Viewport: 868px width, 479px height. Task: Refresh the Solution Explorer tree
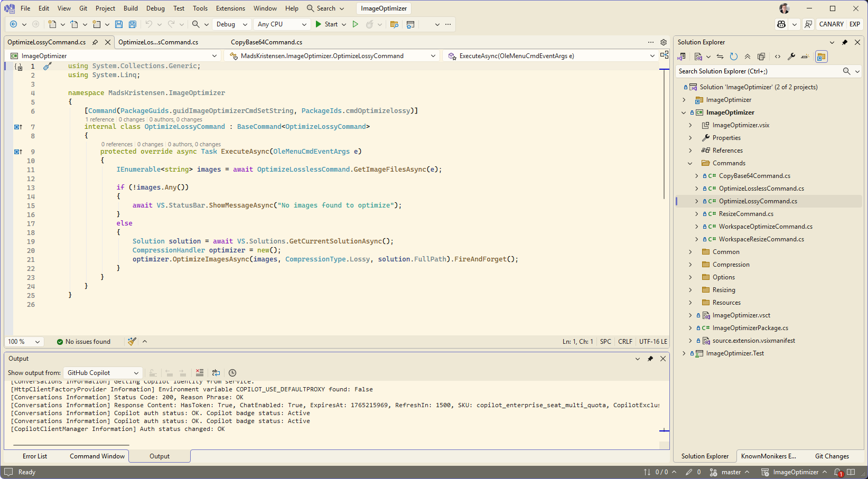click(734, 57)
